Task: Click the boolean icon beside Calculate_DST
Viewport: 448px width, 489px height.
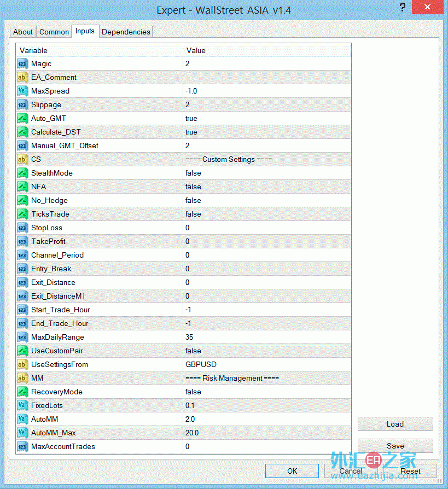Action: (22, 132)
